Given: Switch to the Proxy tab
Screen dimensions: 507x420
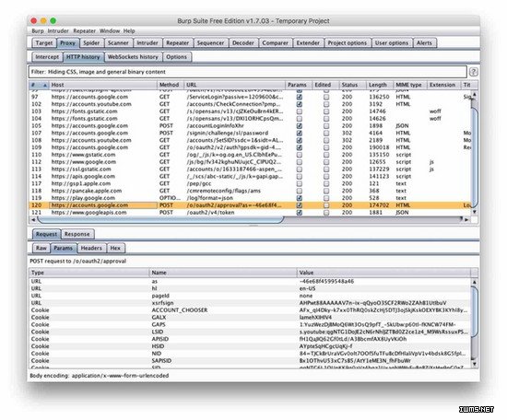Looking at the screenshot, I should click(67, 43).
